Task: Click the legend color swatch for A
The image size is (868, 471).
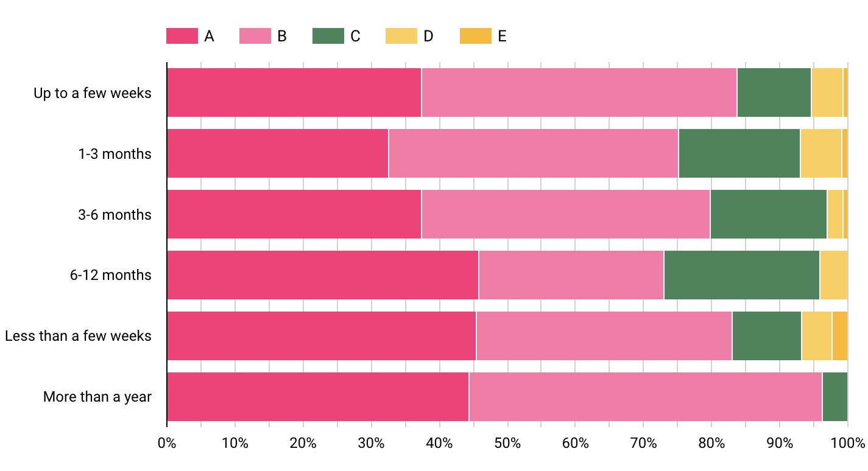Action: [182, 37]
